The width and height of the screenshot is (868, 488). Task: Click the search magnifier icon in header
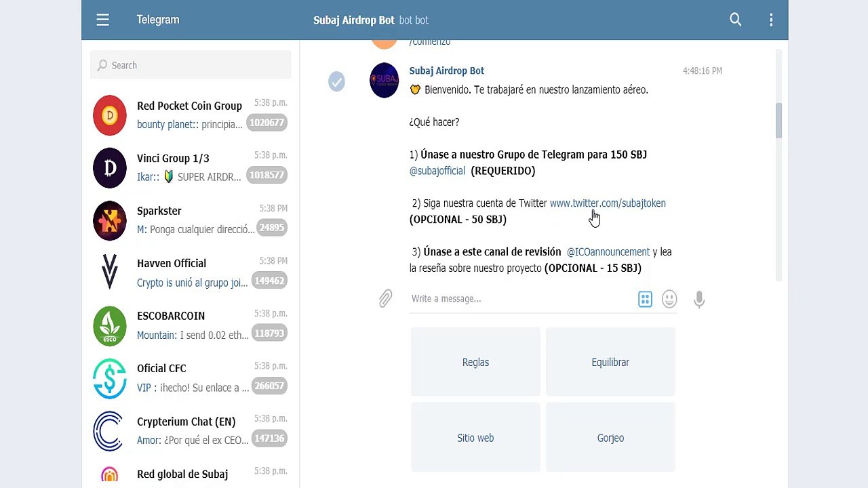[735, 20]
